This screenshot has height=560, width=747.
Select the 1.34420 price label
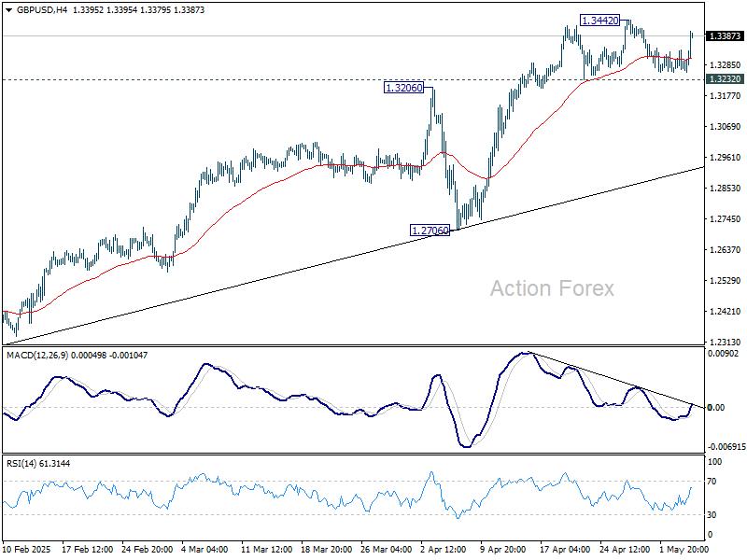tap(600, 21)
